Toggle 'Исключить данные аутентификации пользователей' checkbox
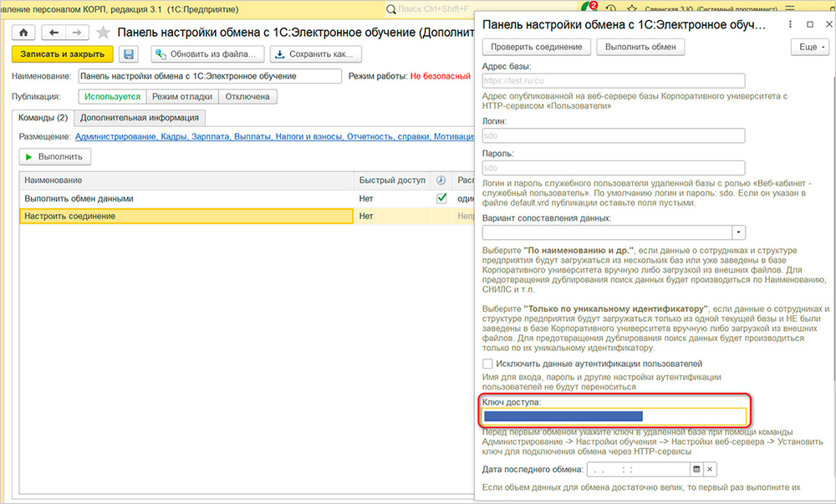The width and height of the screenshot is (836, 504). [x=487, y=364]
